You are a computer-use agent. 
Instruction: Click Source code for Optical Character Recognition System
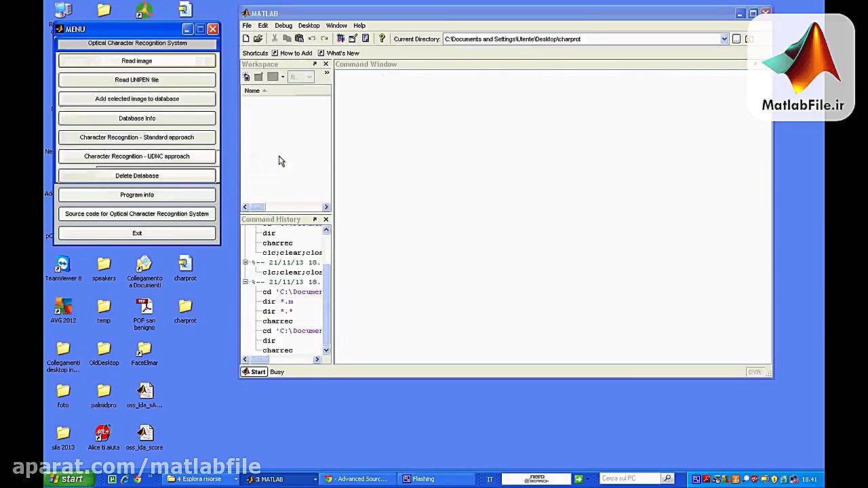137,214
